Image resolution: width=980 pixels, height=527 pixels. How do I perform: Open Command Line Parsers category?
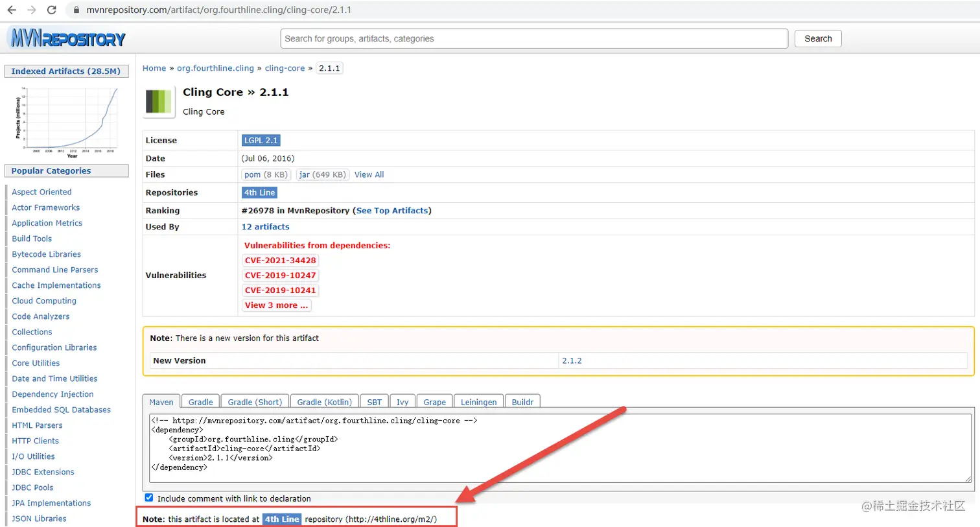tap(55, 270)
